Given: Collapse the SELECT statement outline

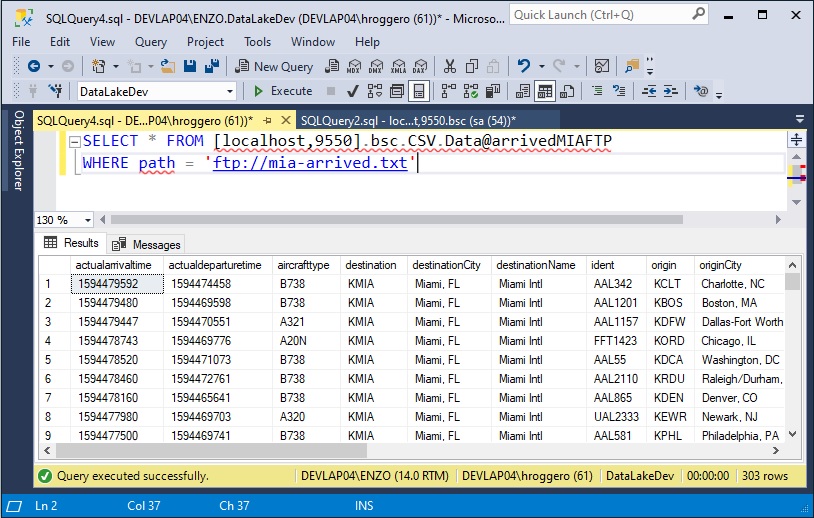Looking at the screenshot, I should (75, 141).
